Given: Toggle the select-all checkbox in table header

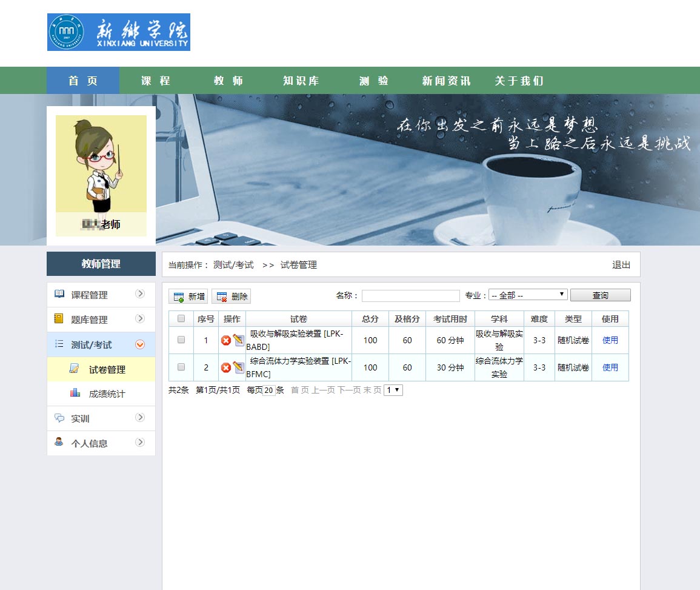Looking at the screenshot, I should 181,319.
